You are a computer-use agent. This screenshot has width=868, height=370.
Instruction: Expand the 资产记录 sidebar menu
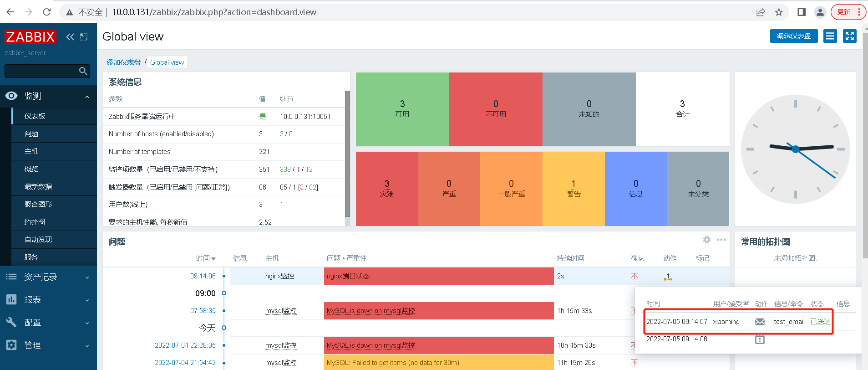click(x=48, y=277)
